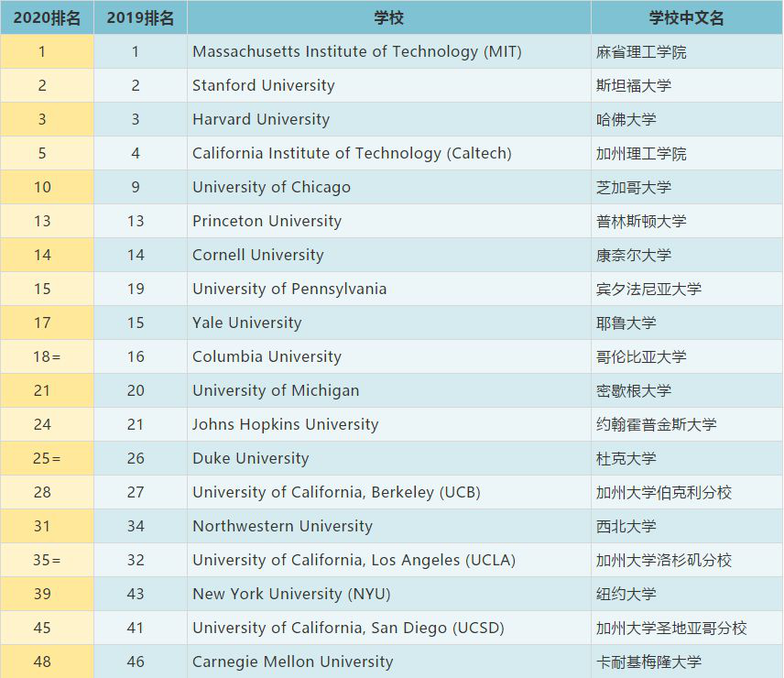Click Chinese name 卡耐基梅隆大学
This screenshot has height=678, width=784.
648,662
